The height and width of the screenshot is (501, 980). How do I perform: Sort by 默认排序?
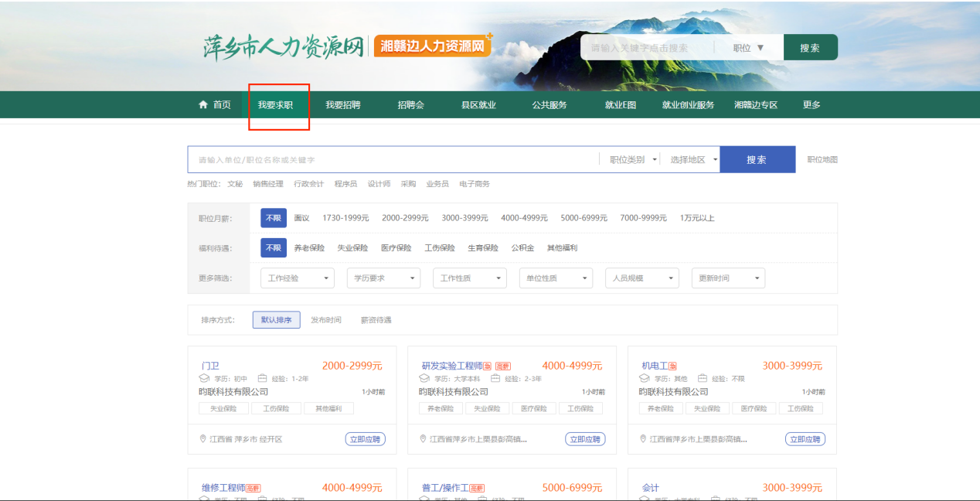coord(276,320)
